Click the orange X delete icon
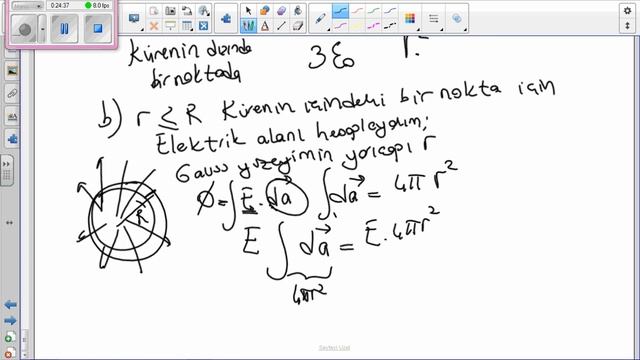Screen dimensions: 640x360 click(x=154, y=26)
